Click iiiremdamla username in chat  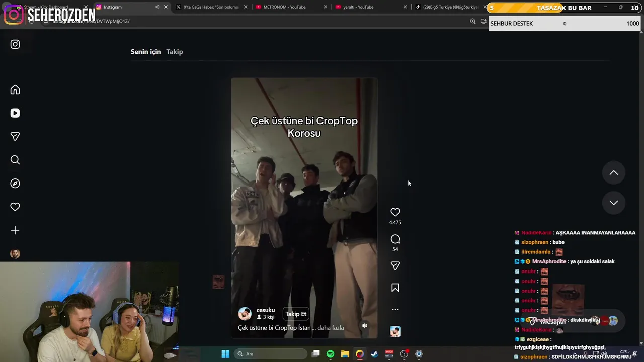pos(536,252)
